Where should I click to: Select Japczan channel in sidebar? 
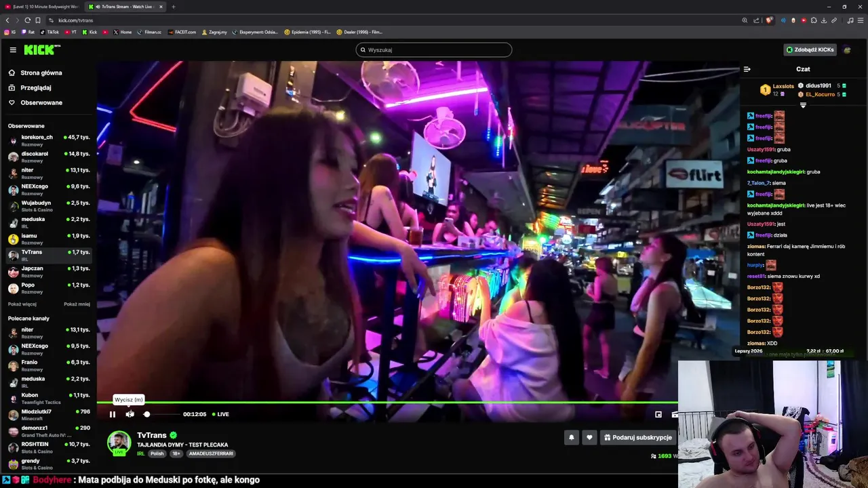click(x=49, y=271)
